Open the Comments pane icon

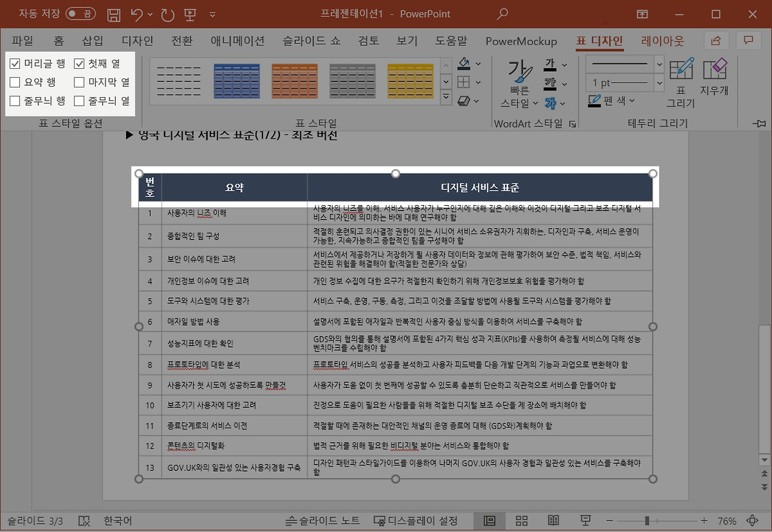coord(748,40)
